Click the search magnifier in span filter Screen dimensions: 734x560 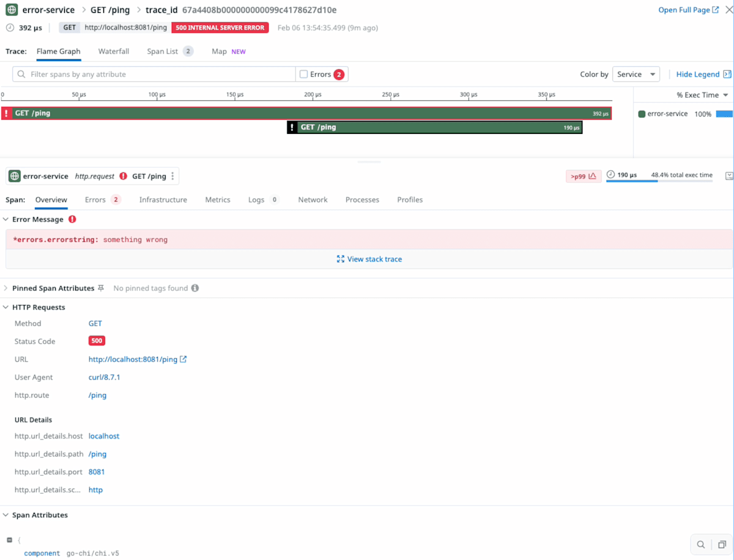click(x=22, y=75)
